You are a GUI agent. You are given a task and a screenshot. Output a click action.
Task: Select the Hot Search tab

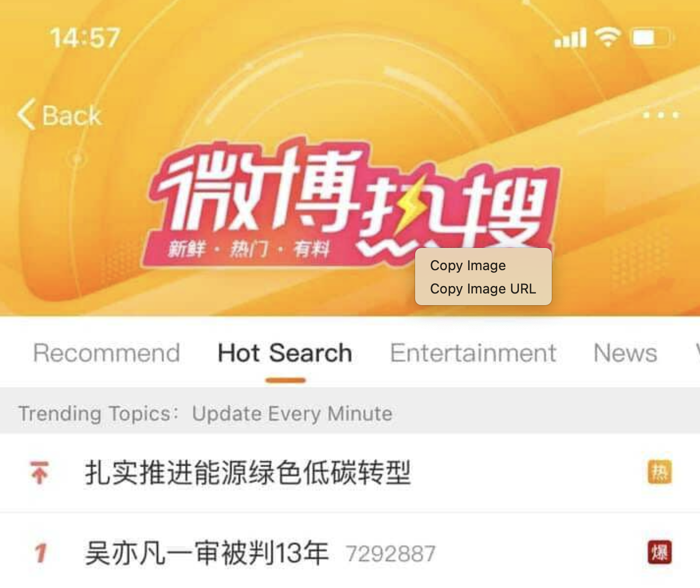285,353
